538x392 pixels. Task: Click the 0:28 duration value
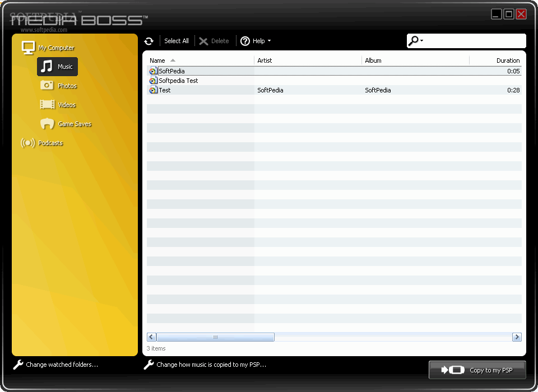[x=514, y=90]
